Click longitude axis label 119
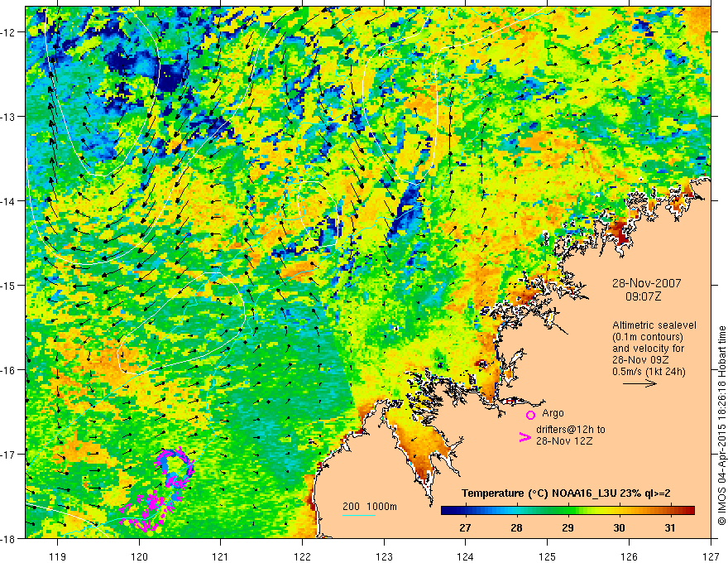 (58, 556)
